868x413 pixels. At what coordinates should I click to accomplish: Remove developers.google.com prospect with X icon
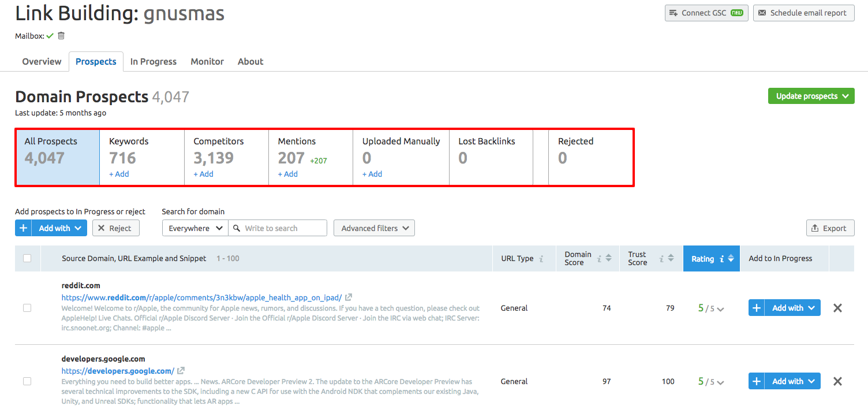click(837, 381)
